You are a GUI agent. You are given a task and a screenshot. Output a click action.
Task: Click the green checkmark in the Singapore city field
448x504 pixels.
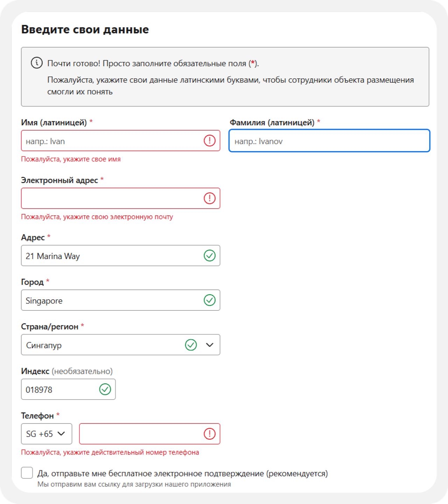[x=209, y=300]
